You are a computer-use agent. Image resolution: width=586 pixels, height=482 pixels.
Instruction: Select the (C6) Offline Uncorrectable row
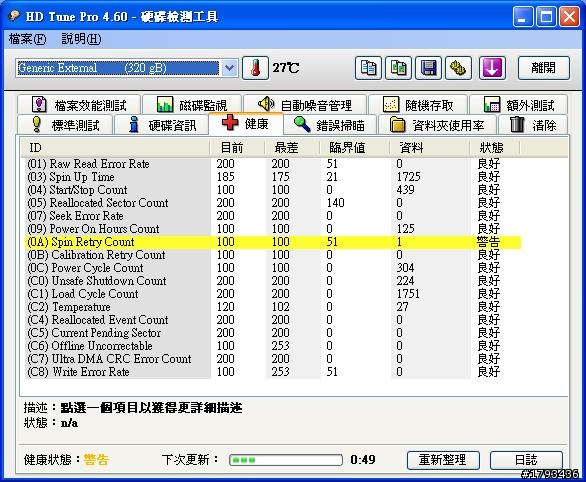point(273,346)
